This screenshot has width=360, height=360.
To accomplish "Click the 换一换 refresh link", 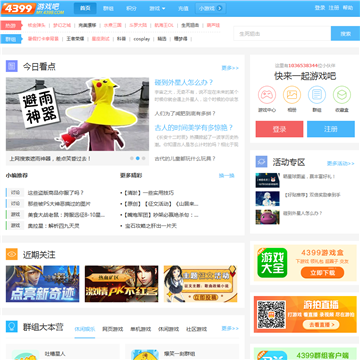I will pos(227,175).
